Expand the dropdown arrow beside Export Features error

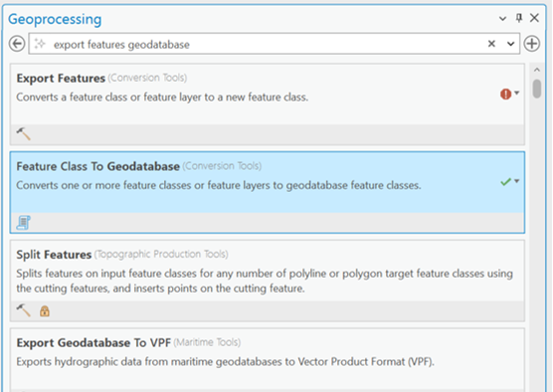coord(516,93)
